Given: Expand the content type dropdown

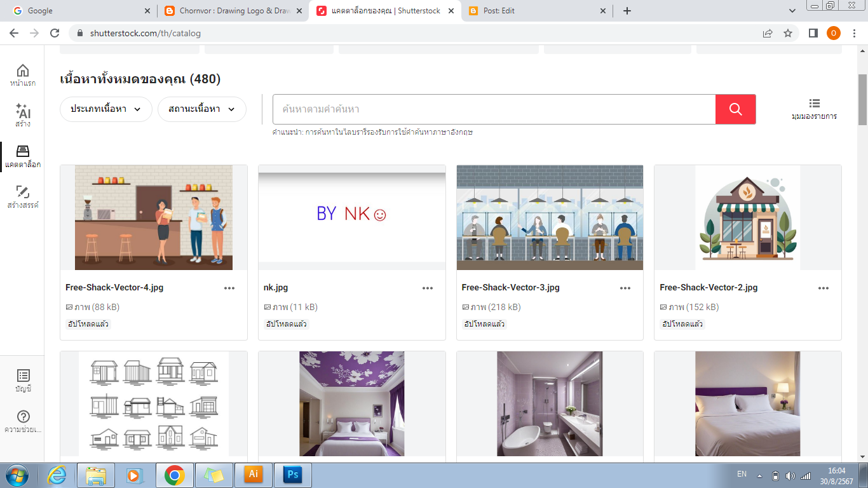Looking at the screenshot, I should [x=106, y=109].
